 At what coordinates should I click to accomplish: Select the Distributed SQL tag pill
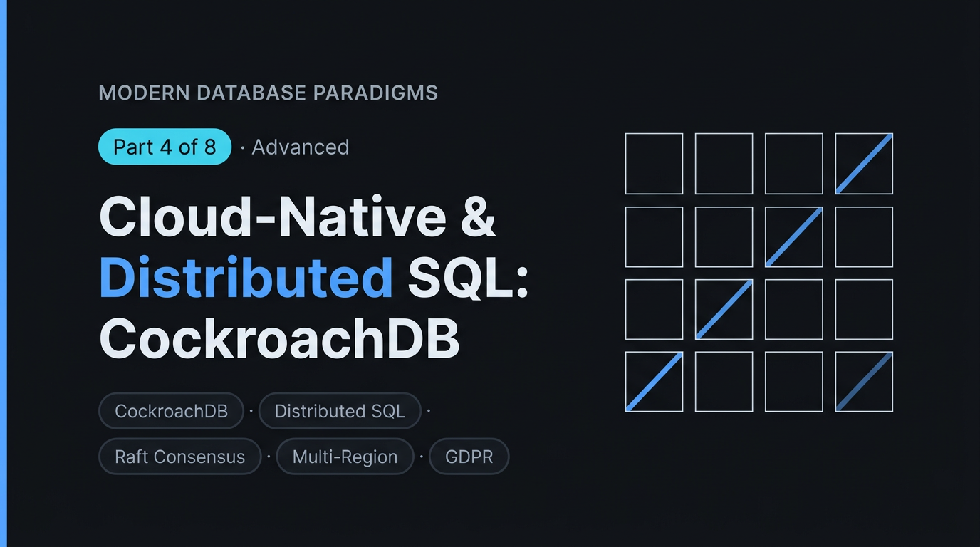click(340, 411)
